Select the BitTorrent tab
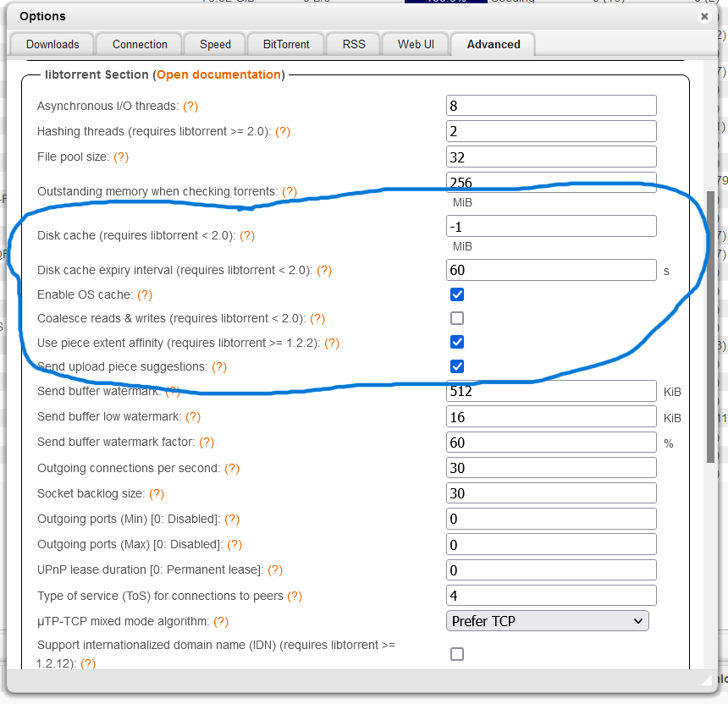Viewport: 728px width, 704px height. pyautogui.click(x=285, y=44)
